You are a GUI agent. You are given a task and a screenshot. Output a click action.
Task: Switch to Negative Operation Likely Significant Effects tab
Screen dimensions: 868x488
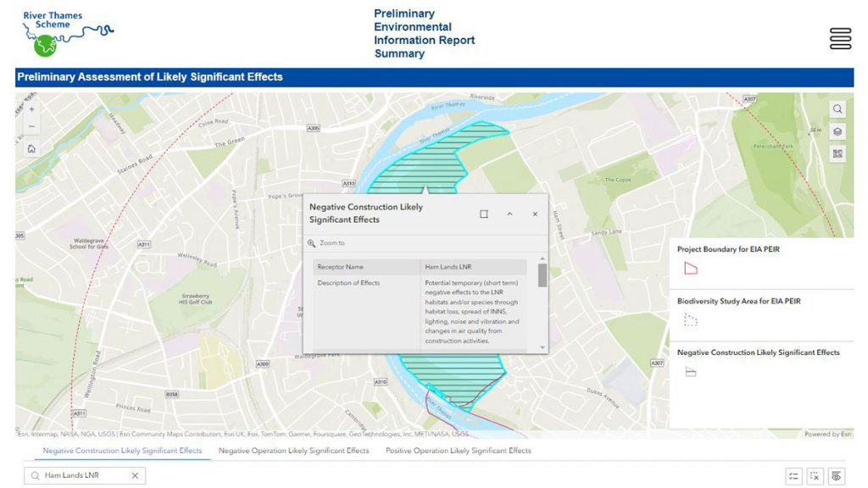(293, 451)
